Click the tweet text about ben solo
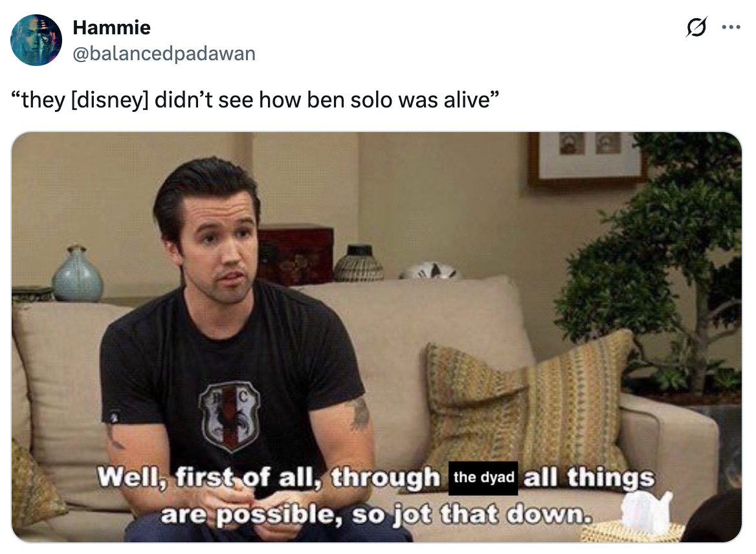The width and height of the screenshot is (756, 554). (x=254, y=100)
